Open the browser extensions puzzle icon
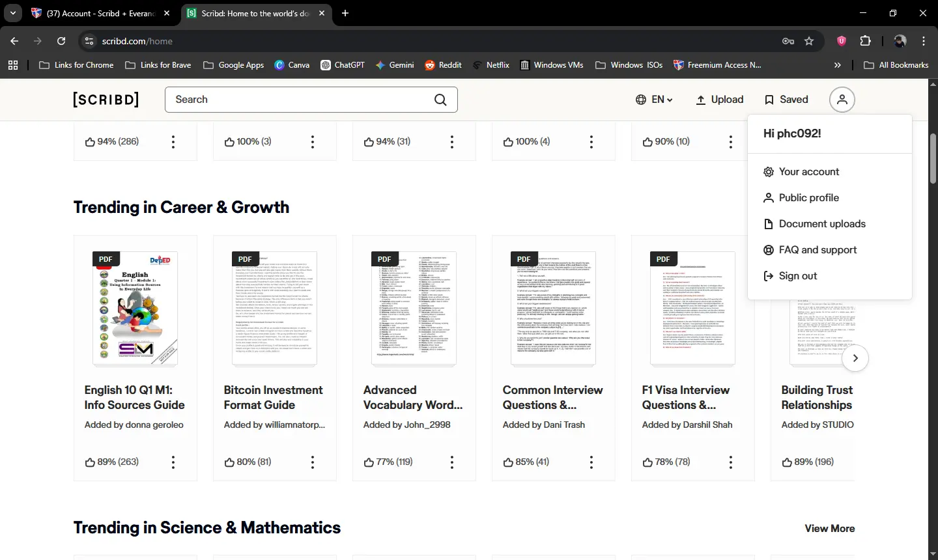 click(x=866, y=41)
